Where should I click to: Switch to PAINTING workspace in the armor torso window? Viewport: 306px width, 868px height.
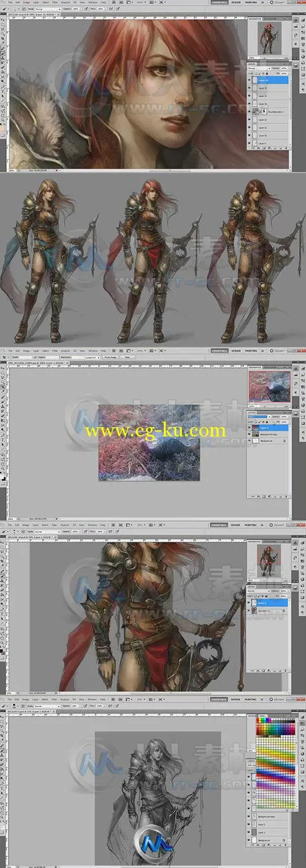point(251,525)
